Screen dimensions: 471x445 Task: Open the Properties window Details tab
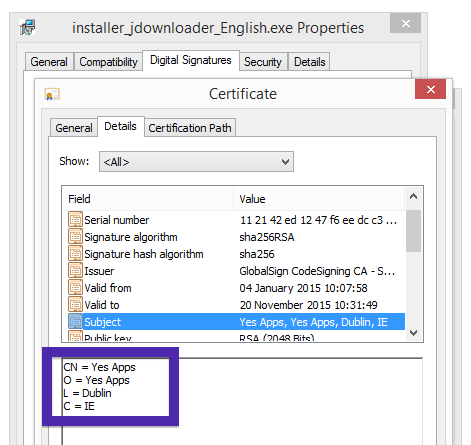coord(309,62)
